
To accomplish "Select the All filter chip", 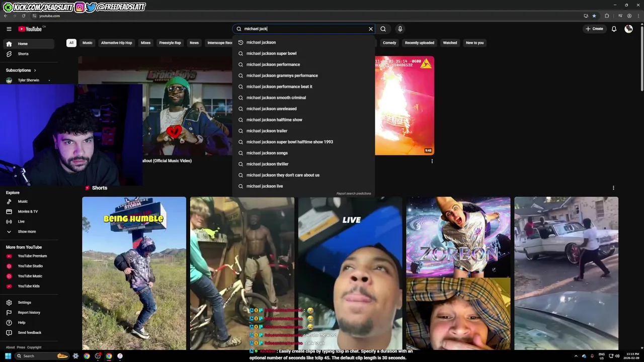I will click(x=71, y=43).
